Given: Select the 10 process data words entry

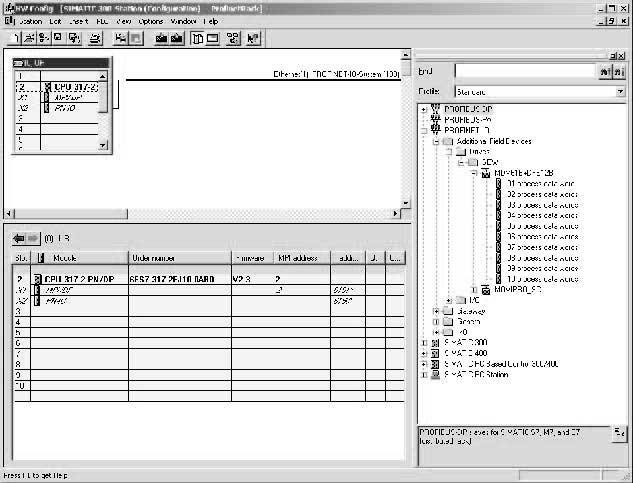Looking at the screenshot, I should coord(542,279).
